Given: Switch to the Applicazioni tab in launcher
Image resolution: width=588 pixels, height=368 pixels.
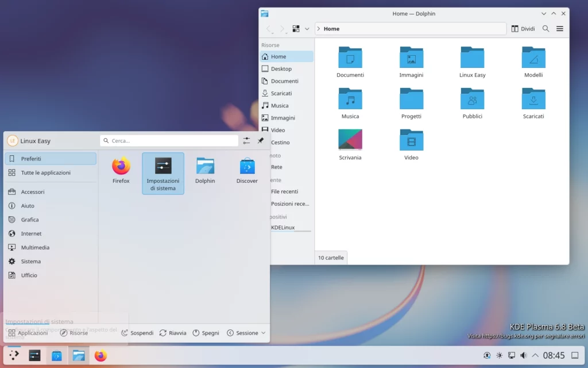Looking at the screenshot, I should [x=28, y=333].
